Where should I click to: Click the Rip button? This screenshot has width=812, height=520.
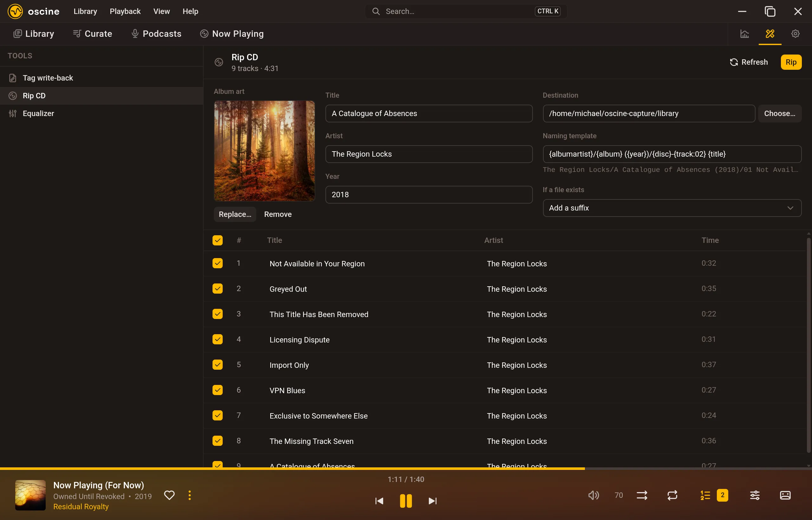click(791, 62)
